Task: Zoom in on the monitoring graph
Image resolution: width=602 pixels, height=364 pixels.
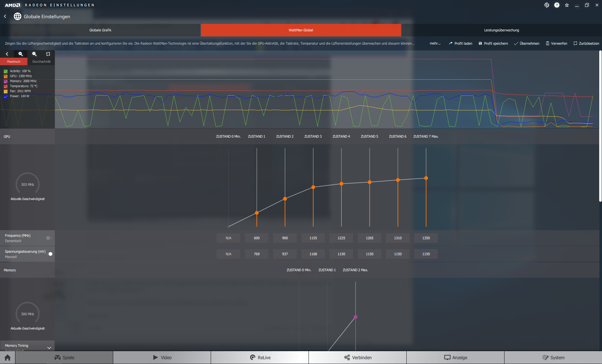Action: (21, 54)
